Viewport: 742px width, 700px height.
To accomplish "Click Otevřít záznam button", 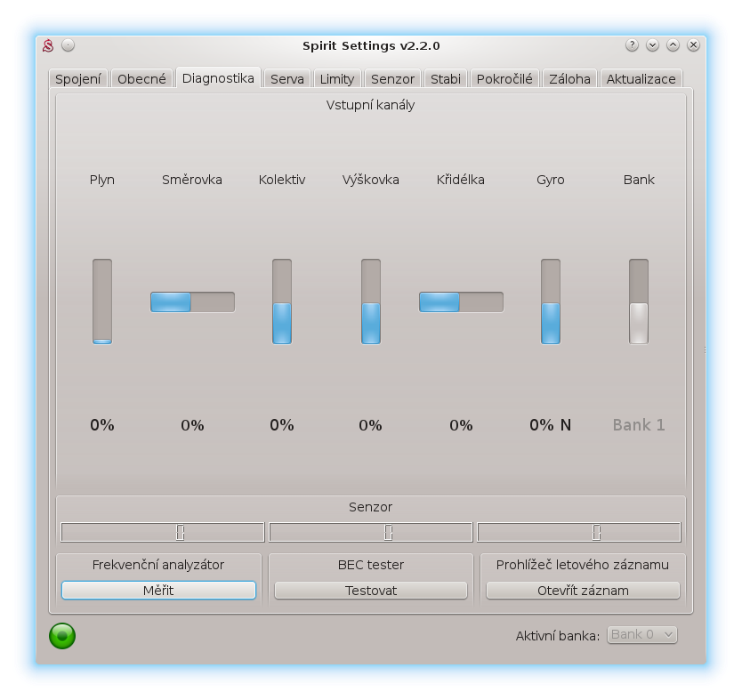I will (583, 591).
